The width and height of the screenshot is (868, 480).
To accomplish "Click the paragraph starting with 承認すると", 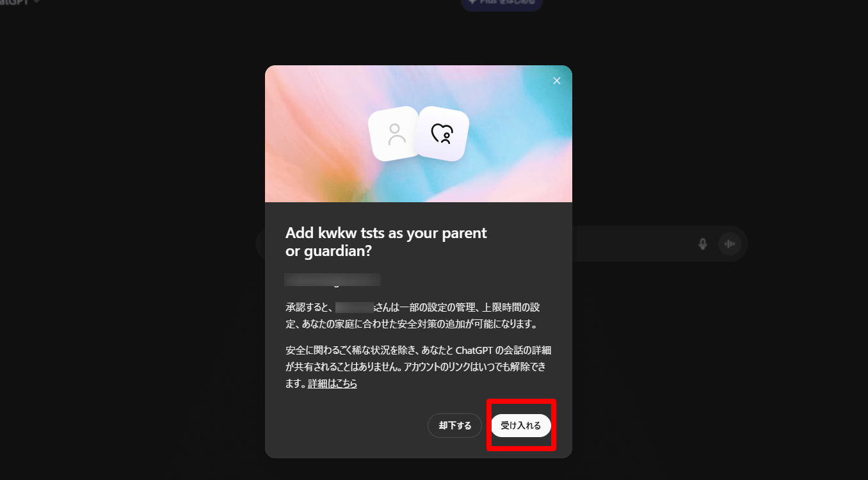I will (417, 316).
